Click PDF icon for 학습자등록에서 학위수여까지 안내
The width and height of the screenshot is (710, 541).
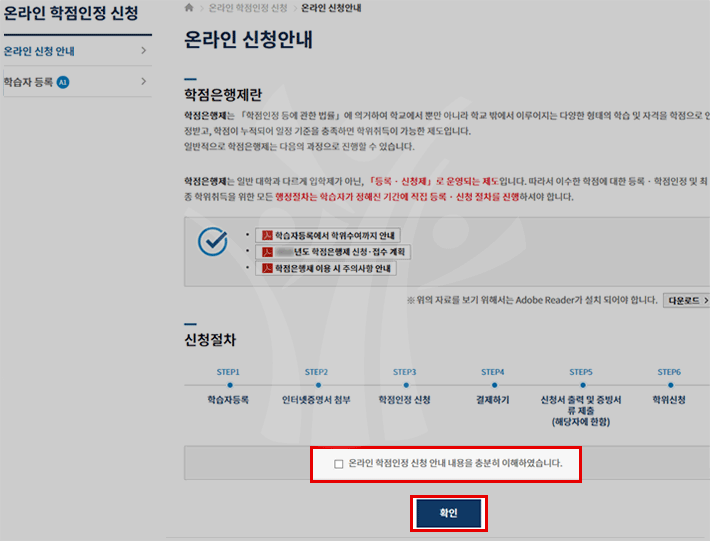click(267, 235)
